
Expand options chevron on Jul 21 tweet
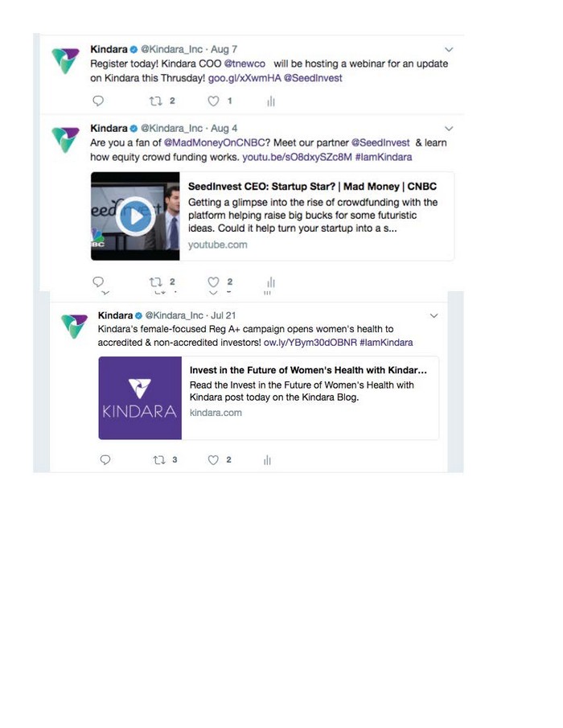pos(434,315)
